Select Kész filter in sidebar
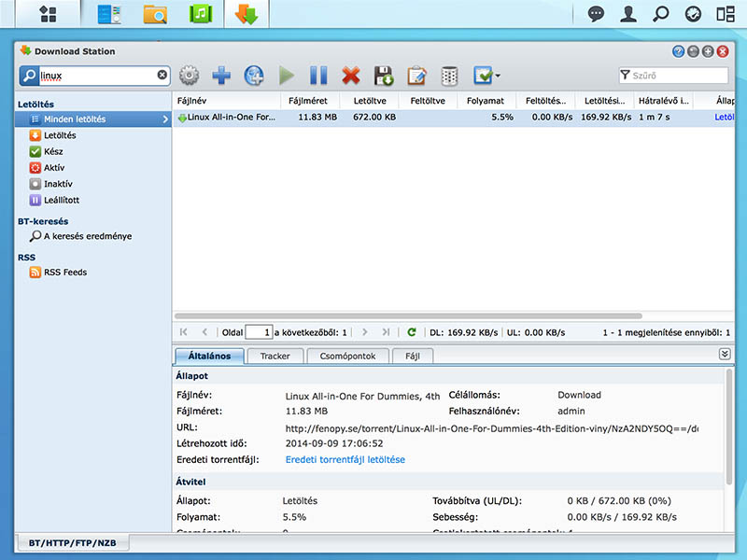 pyautogui.click(x=54, y=151)
